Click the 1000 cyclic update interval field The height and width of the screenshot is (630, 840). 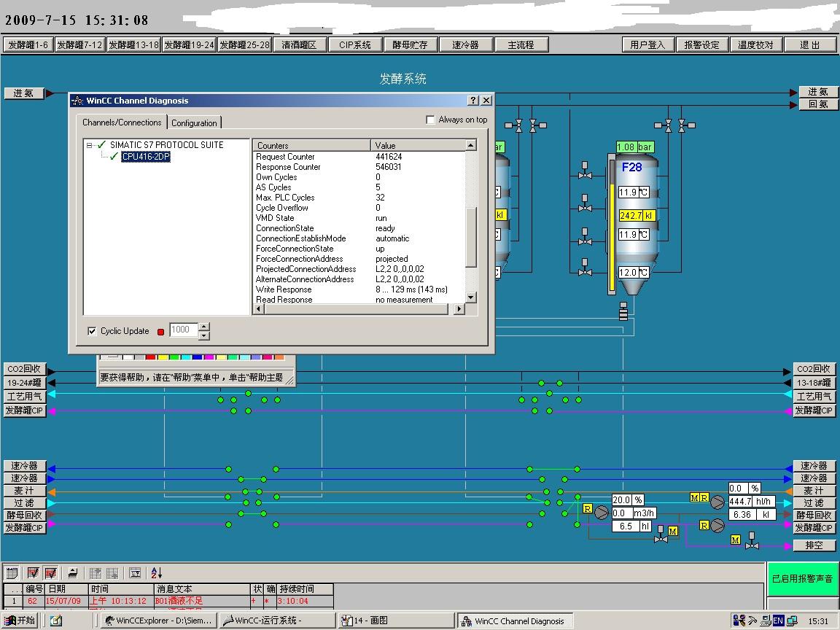pyautogui.click(x=183, y=330)
